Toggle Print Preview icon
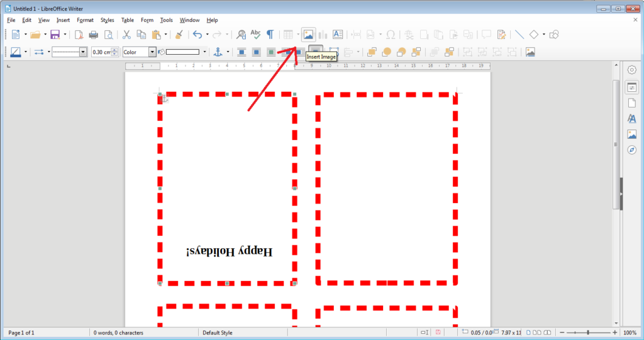This screenshot has height=340, width=644. [x=108, y=35]
